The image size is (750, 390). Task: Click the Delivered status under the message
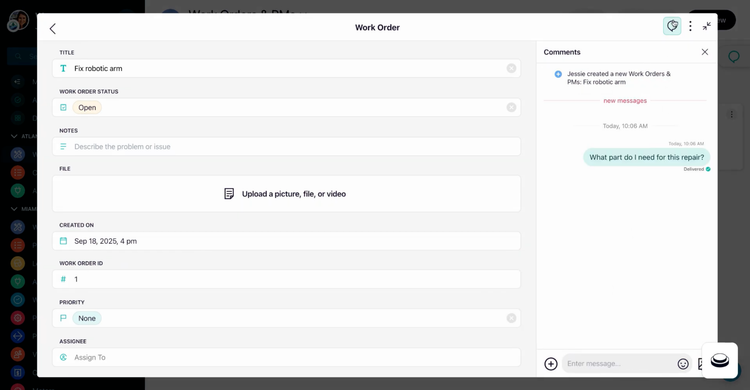pyautogui.click(x=694, y=169)
